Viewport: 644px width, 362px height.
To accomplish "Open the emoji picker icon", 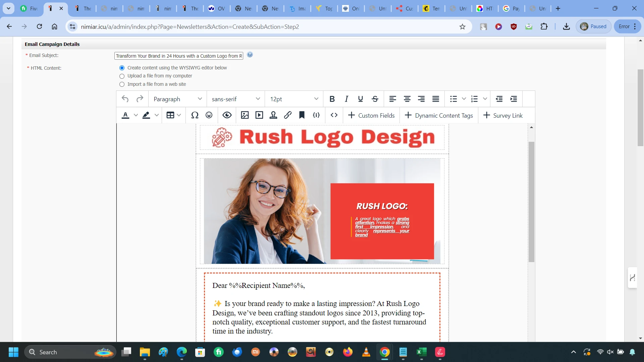I will tap(209, 115).
